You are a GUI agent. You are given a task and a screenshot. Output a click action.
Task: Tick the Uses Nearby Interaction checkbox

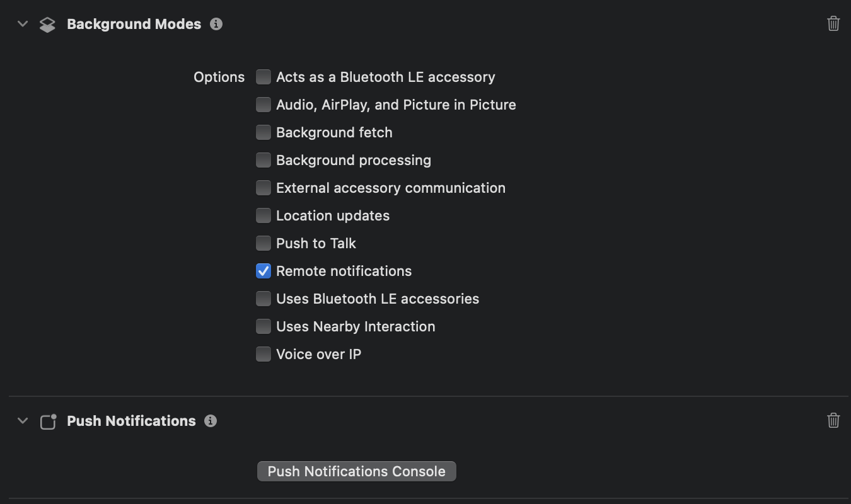(x=263, y=326)
